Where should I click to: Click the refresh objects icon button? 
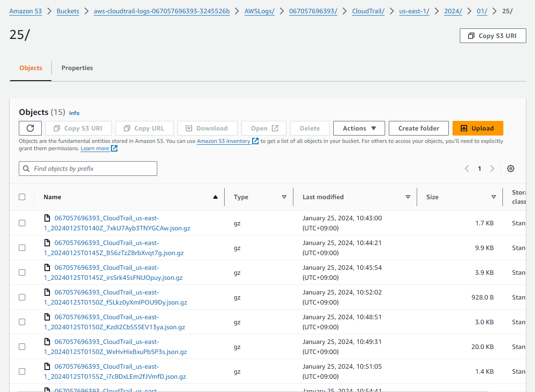point(30,128)
